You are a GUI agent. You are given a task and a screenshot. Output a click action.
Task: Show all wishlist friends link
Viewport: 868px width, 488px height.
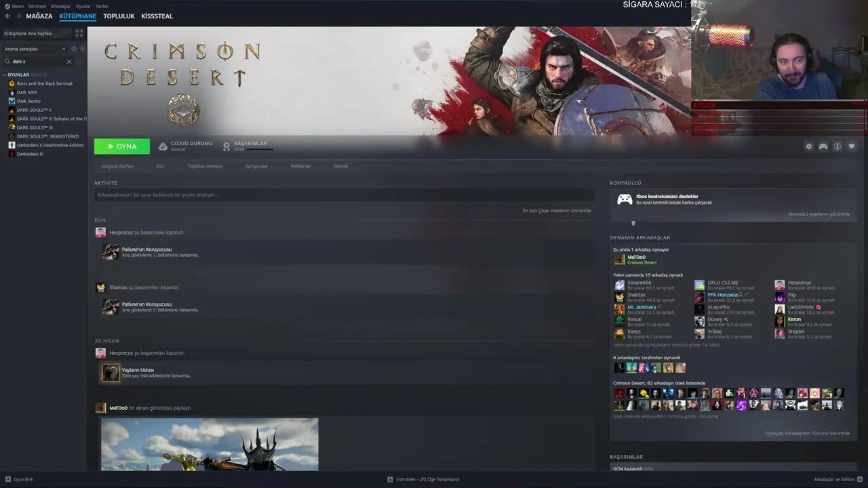tap(665, 416)
